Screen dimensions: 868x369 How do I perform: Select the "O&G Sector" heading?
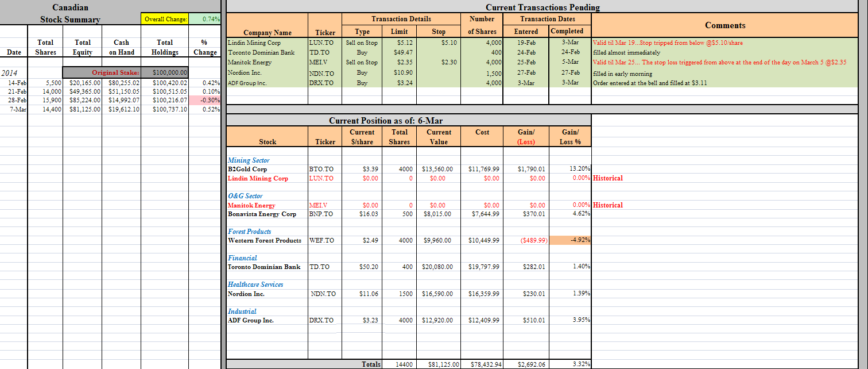[245, 196]
